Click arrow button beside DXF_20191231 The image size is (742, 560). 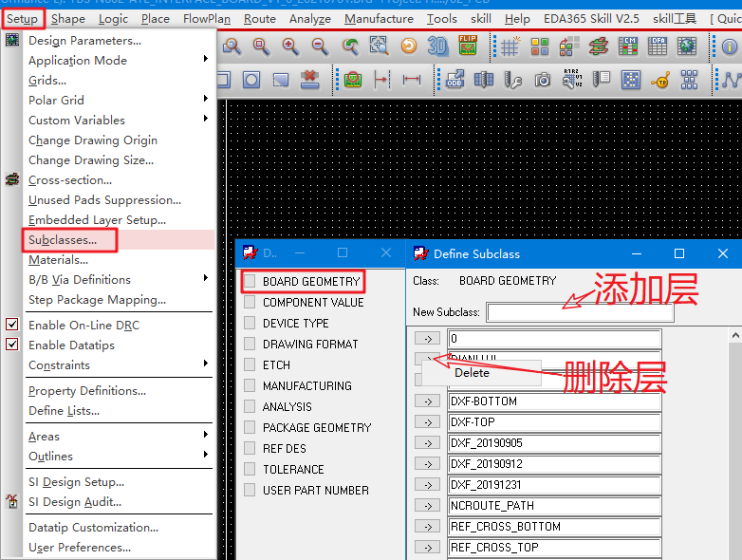click(x=427, y=485)
